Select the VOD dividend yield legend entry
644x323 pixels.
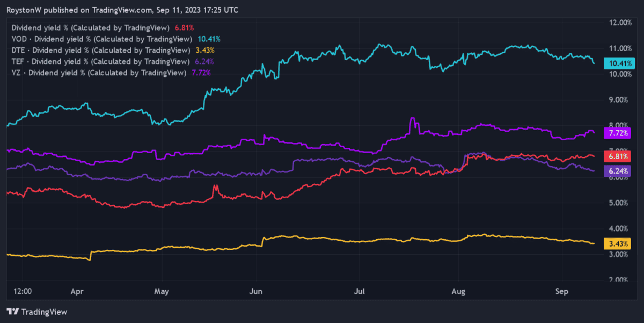pos(101,39)
